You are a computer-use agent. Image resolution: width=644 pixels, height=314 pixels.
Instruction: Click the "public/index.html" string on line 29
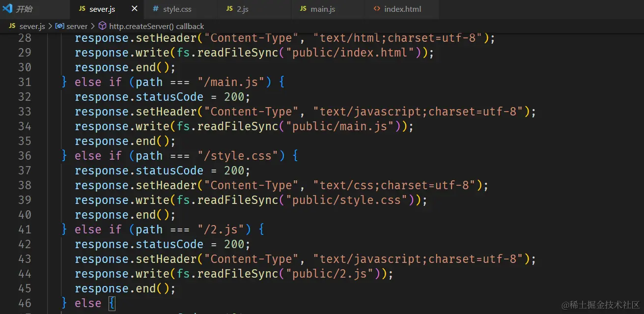[351, 53]
